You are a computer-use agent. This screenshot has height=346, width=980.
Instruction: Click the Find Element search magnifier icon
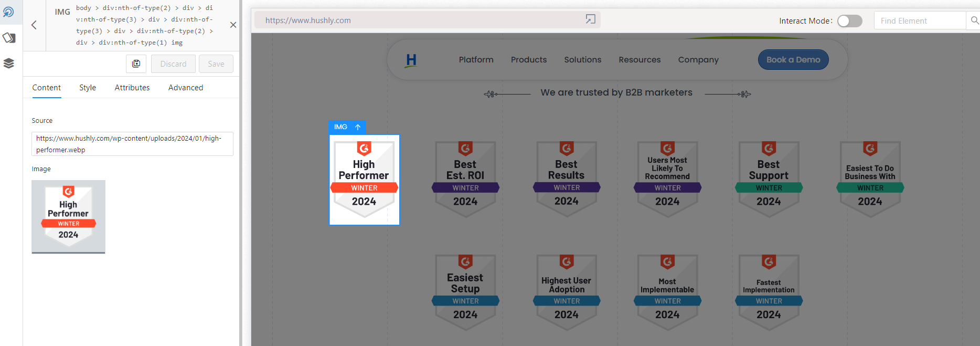974,20
